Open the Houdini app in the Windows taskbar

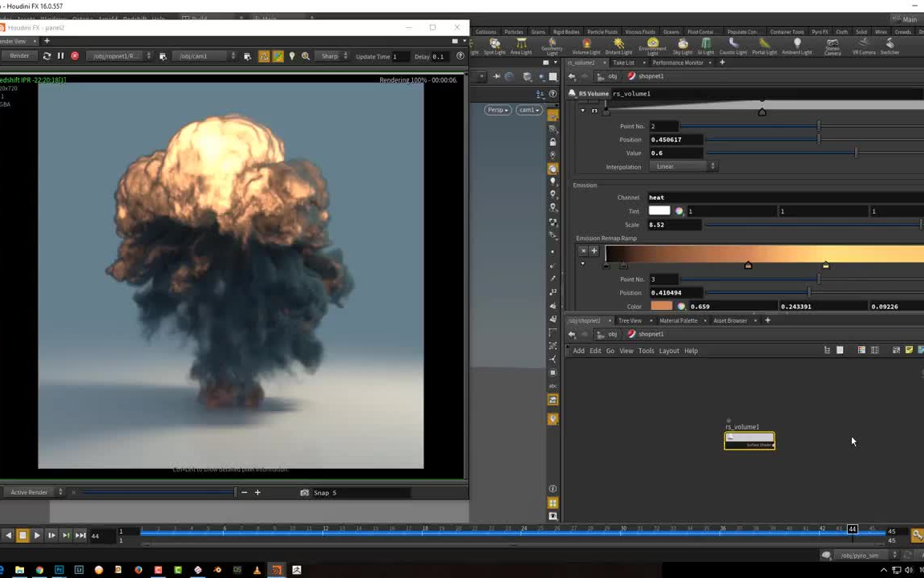[x=277, y=570]
